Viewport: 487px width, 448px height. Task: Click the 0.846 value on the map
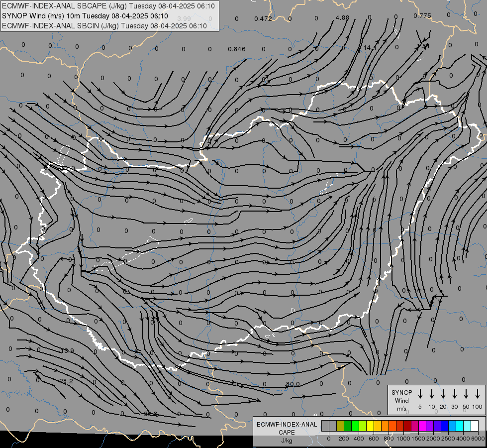pyautogui.click(x=237, y=49)
